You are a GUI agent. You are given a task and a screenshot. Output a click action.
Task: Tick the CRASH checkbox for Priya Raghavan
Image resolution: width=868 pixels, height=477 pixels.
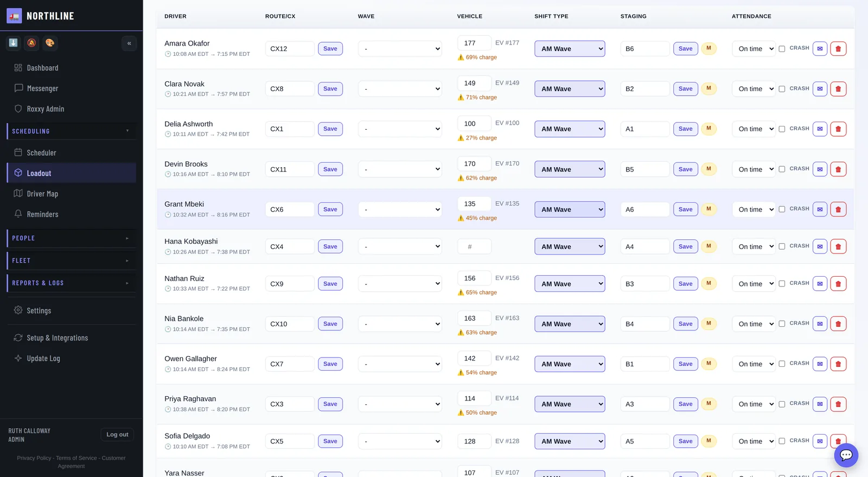782,404
